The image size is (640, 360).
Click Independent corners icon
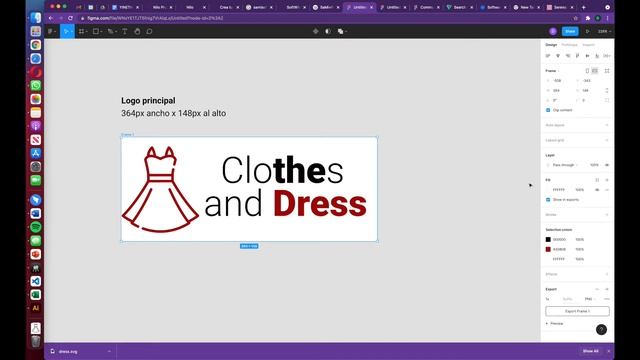click(607, 100)
